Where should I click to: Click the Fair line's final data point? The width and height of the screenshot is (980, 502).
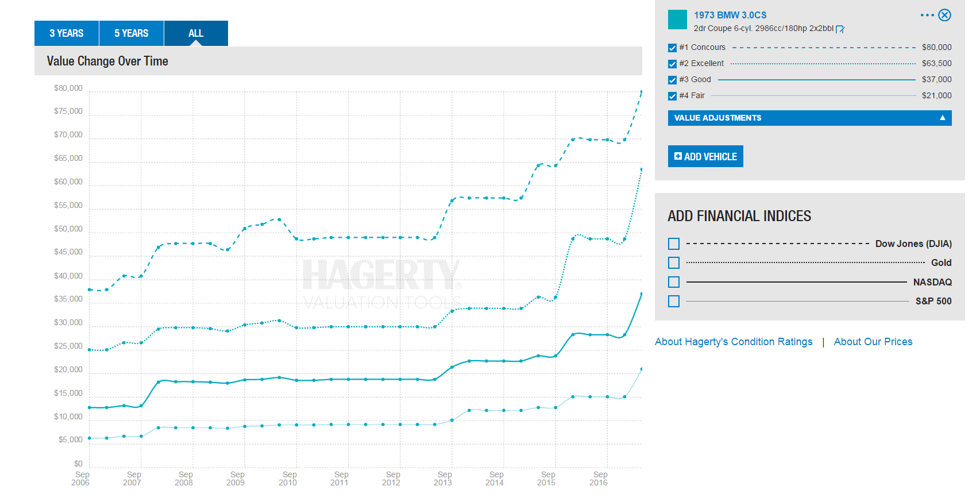(x=641, y=369)
